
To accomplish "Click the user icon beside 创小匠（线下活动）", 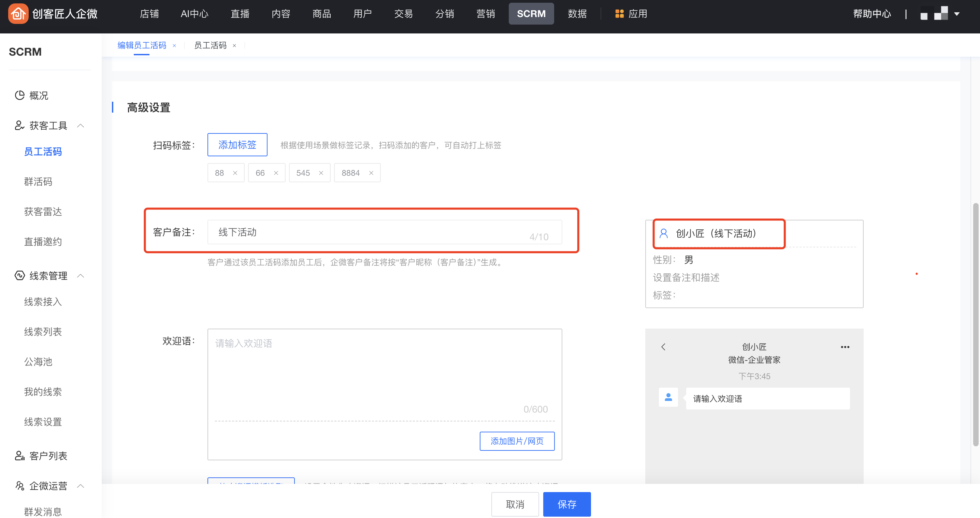I will click(x=663, y=233).
